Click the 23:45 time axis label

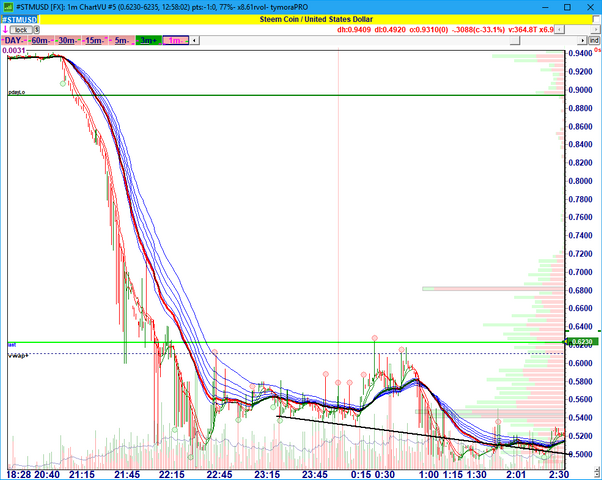pos(315,475)
